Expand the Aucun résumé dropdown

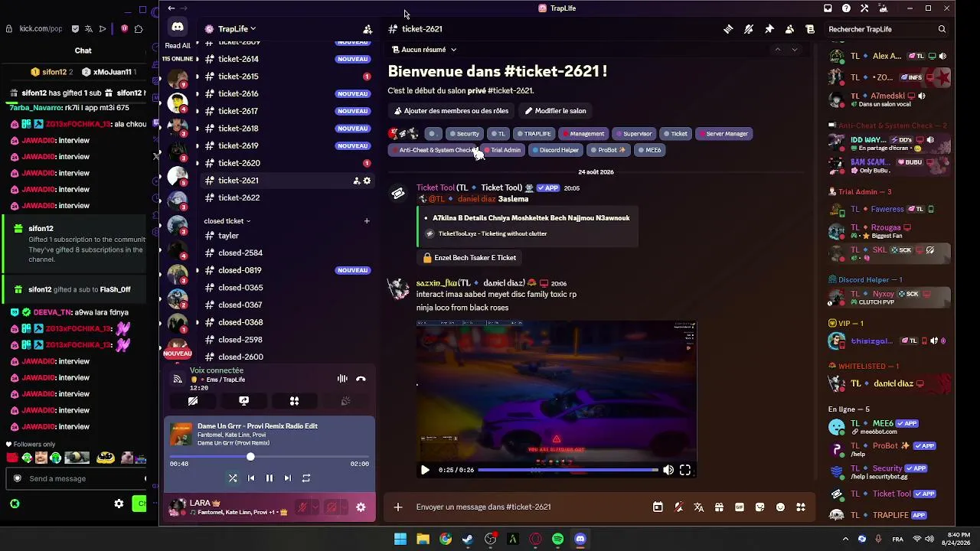tap(424, 50)
